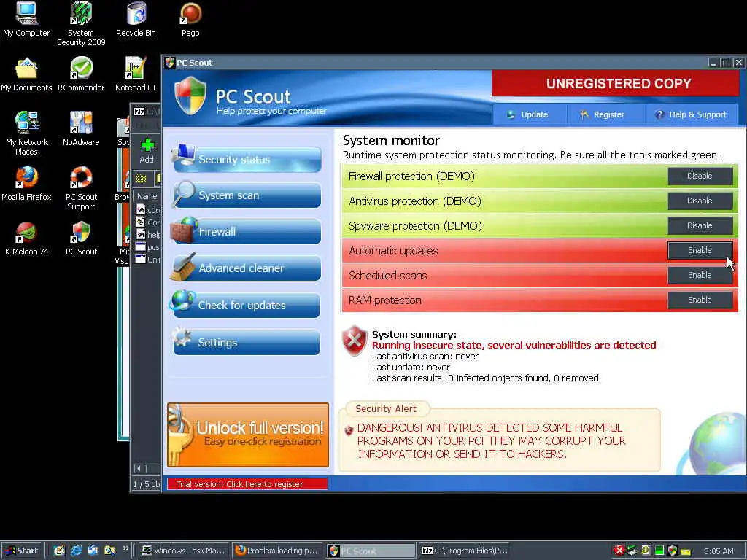Click 7-Zip horizontal scrollbar left arrow

point(139,469)
